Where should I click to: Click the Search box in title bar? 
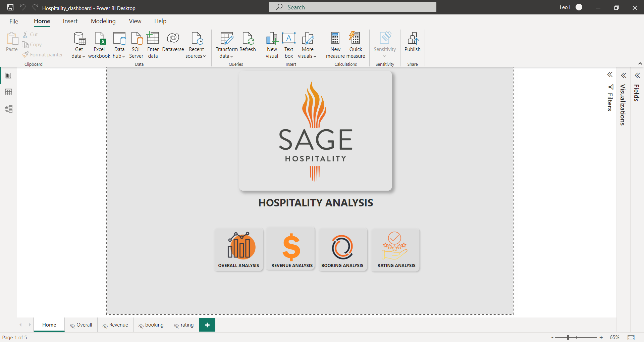(x=353, y=7)
